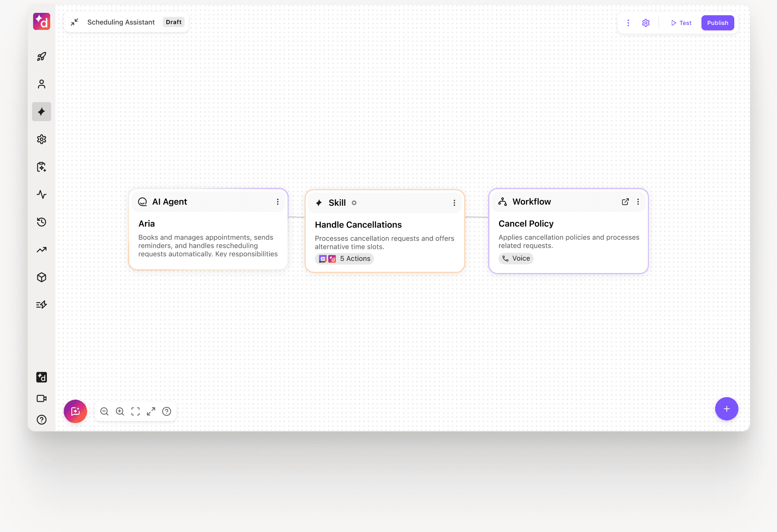
Task: Click the 5 Actions badge
Action: point(345,259)
